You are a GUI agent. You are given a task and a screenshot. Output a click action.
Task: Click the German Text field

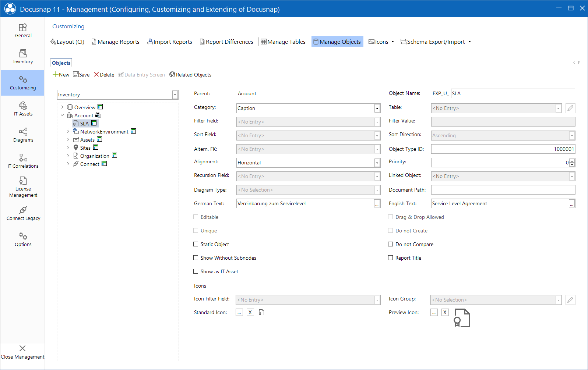(305, 204)
